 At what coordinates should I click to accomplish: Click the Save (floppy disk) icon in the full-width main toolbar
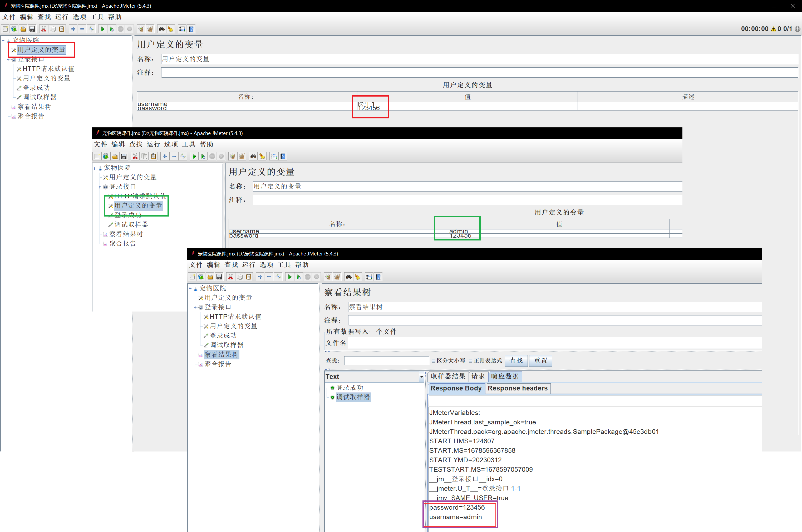[32, 29]
